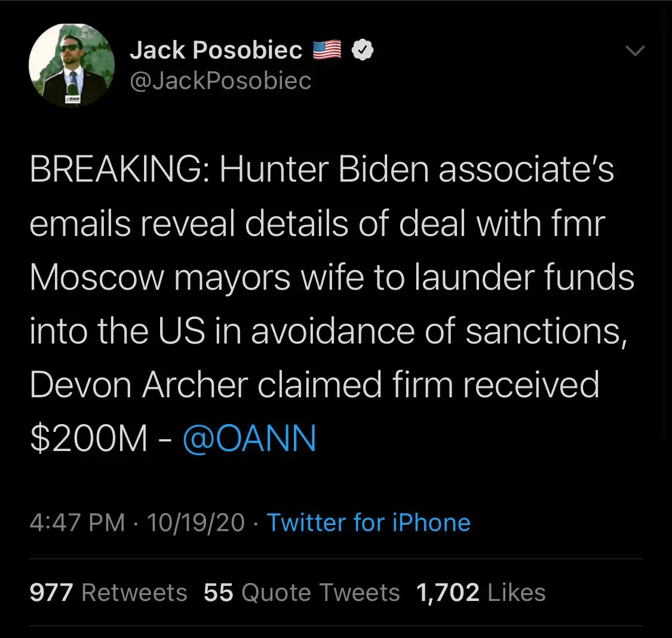Open Jack Posobiec's profile picture

[72, 67]
